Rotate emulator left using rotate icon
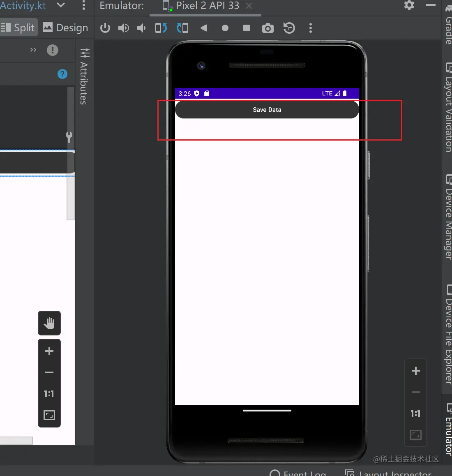 pos(161,28)
